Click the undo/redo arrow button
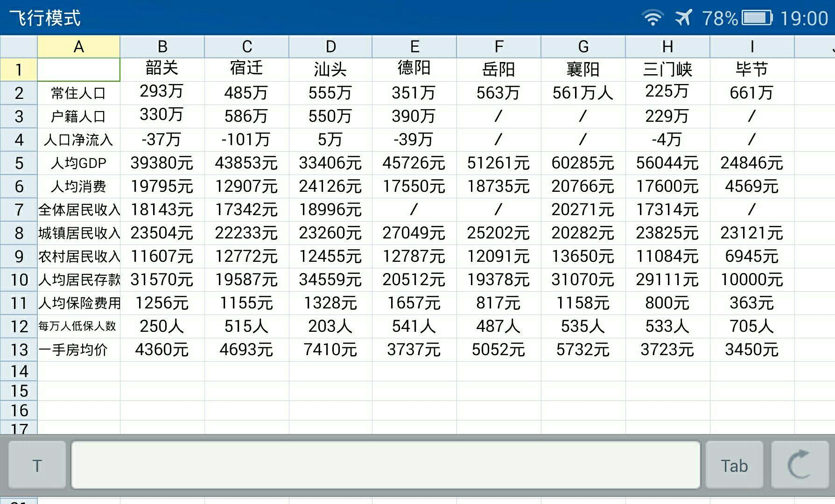Image resolution: width=835 pixels, height=504 pixels. 800,465
